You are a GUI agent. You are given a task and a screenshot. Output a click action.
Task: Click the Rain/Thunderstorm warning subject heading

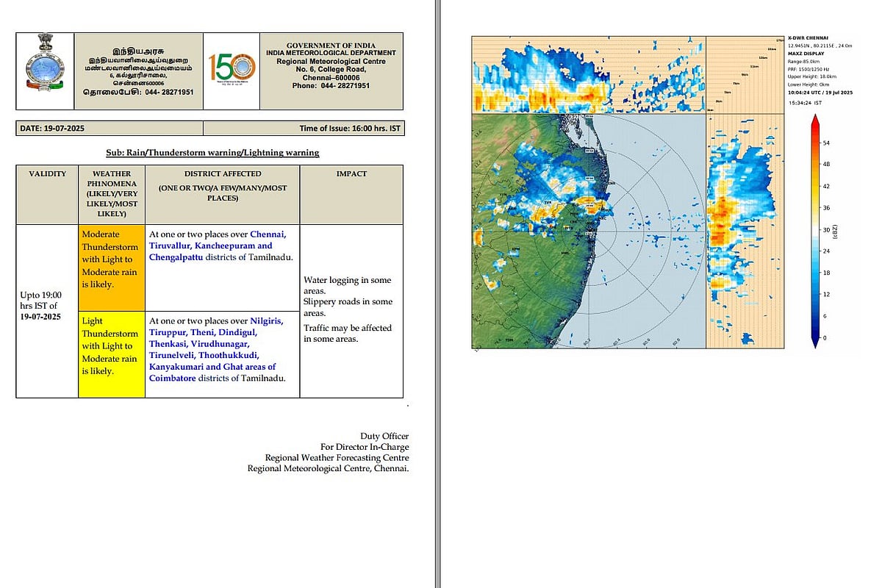212,153
